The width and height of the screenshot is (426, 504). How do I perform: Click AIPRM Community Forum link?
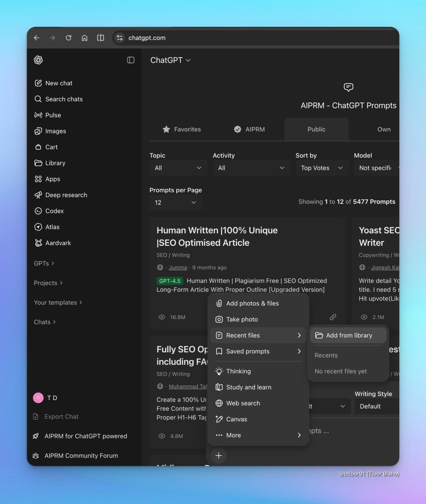click(81, 456)
